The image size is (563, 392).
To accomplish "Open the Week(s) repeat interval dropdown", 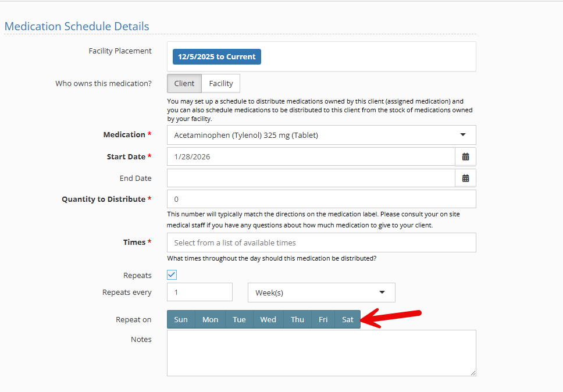I will pos(321,293).
